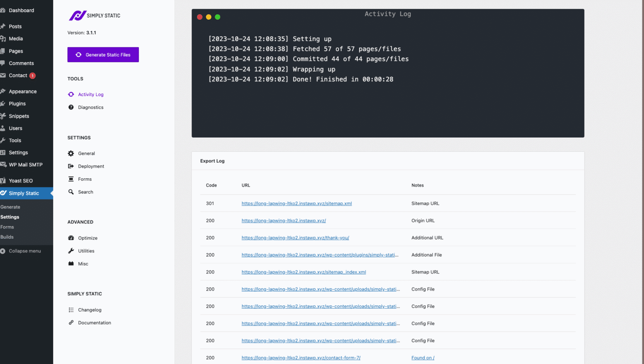Open Search settings via the magnifier icon
The image size is (644, 364).
coord(71,192)
